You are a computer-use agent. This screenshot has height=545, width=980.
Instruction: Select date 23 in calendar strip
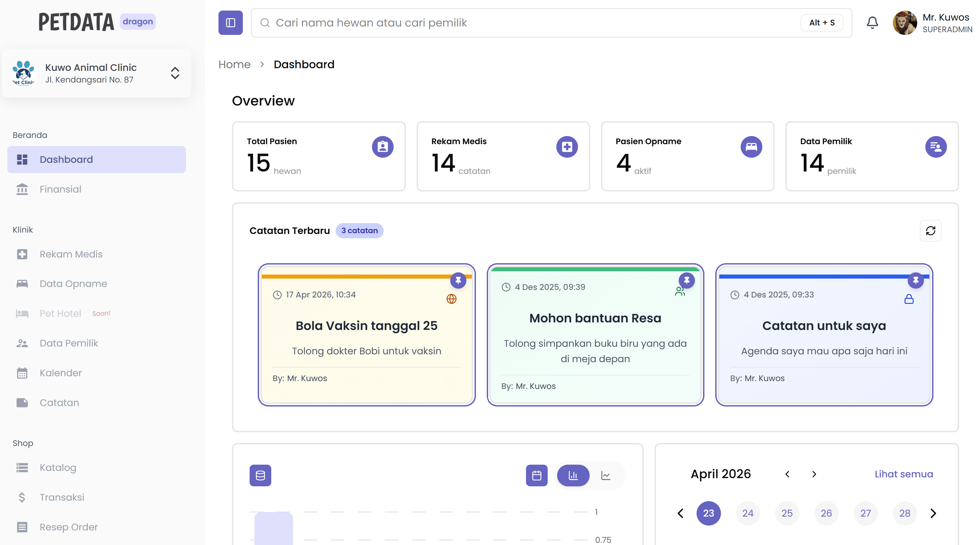[x=708, y=513]
